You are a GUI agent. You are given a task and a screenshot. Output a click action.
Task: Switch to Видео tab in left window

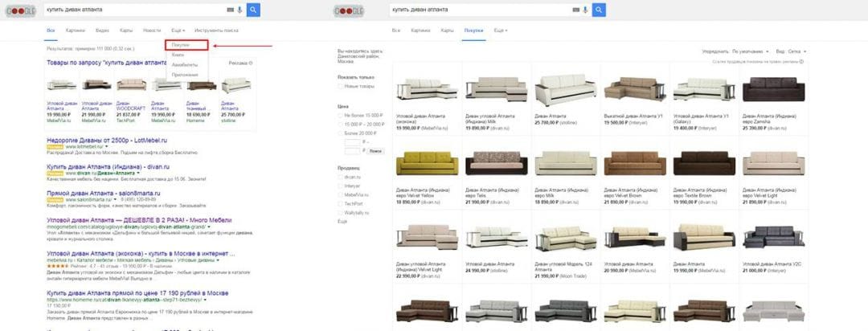click(102, 31)
